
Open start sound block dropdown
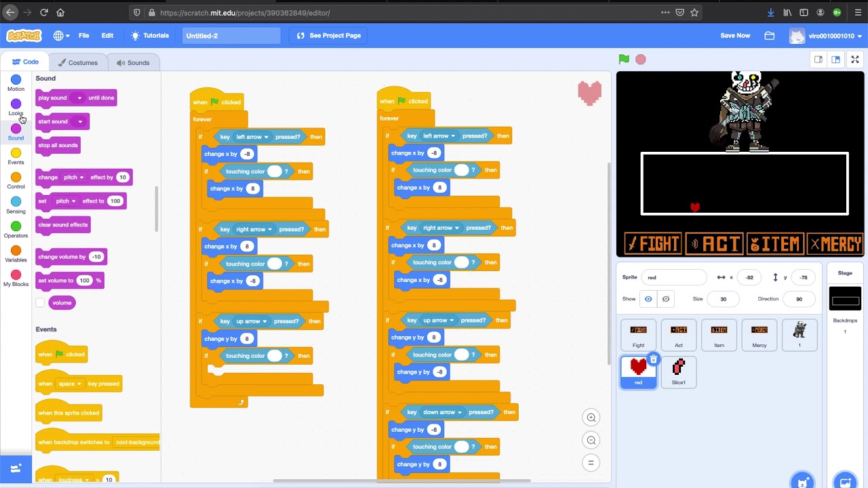(79, 122)
